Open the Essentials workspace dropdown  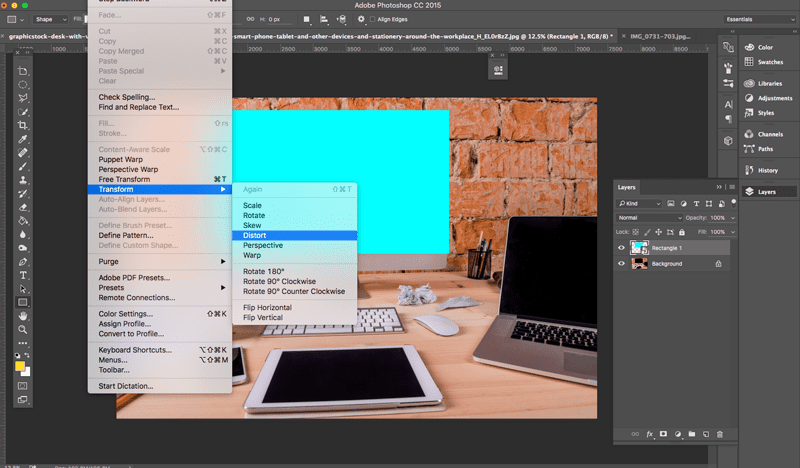[x=755, y=19]
